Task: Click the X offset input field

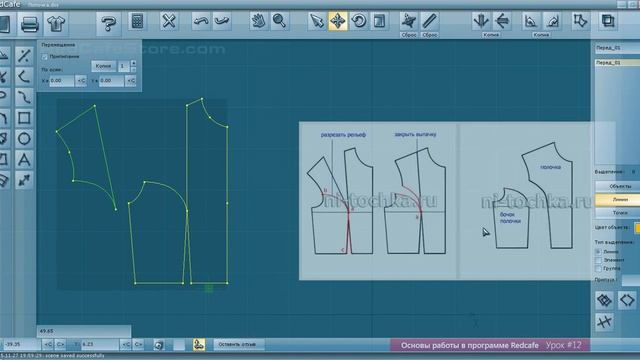Action: click(x=62, y=81)
